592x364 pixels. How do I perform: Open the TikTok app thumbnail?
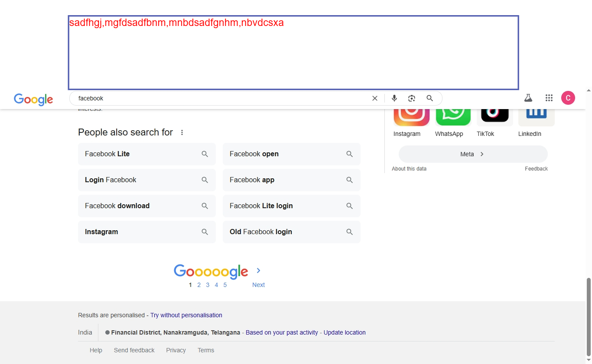[495, 117]
